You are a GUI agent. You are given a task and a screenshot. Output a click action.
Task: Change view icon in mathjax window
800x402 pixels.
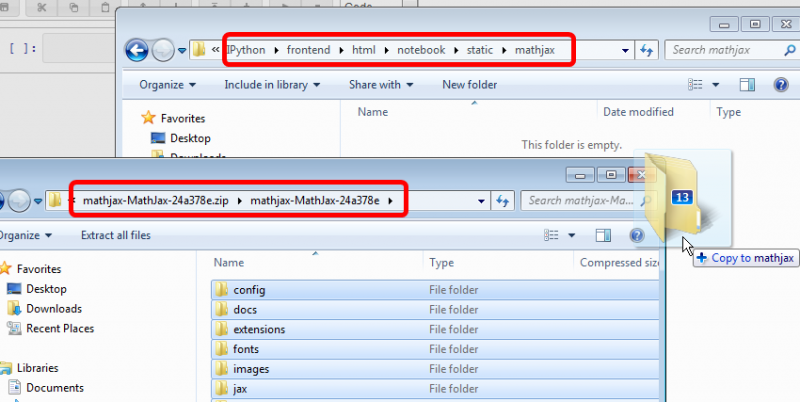[695, 85]
